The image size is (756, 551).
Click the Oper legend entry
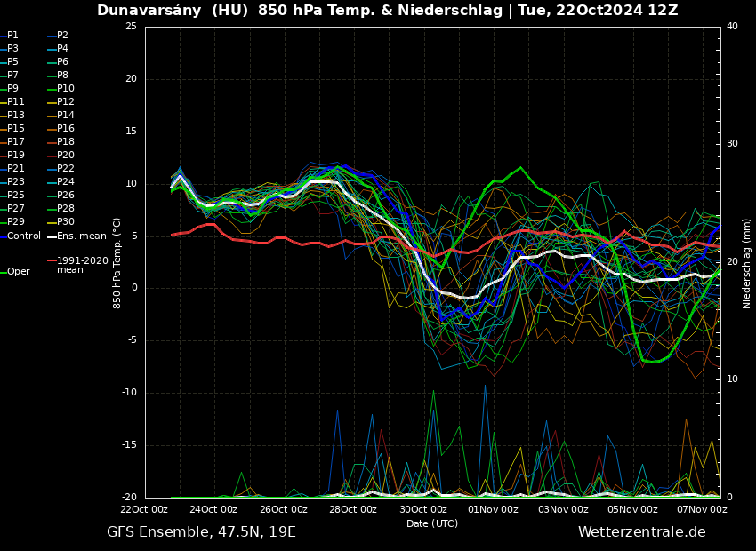click(18, 272)
